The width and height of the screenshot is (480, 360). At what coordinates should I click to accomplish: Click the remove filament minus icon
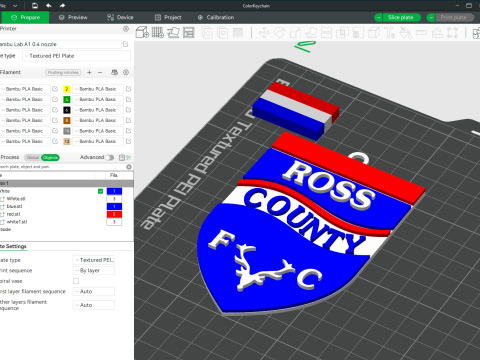click(x=100, y=72)
